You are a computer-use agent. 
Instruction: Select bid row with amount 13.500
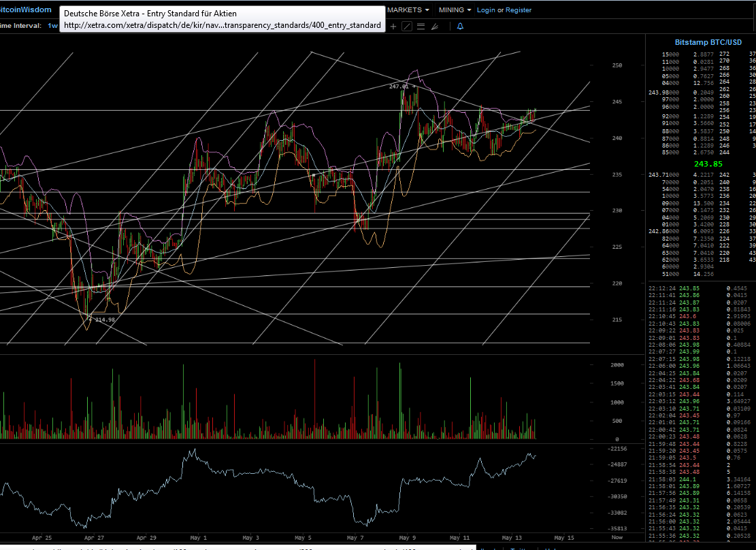pos(689,203)
